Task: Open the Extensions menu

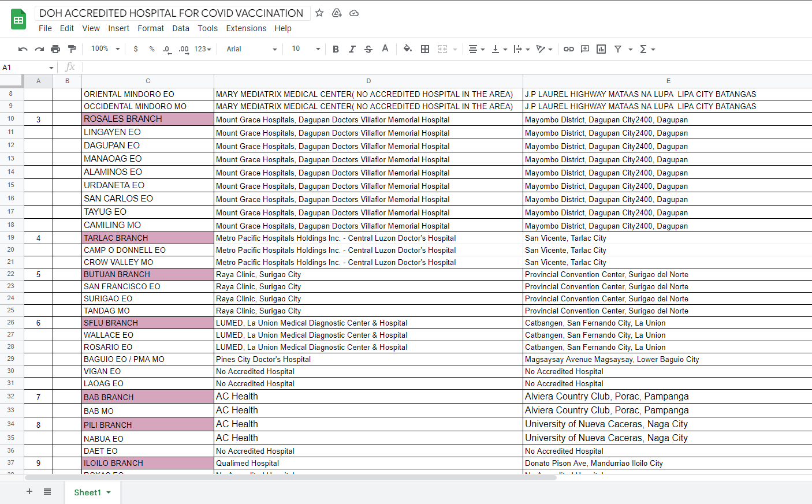Action: click(246, 28)
